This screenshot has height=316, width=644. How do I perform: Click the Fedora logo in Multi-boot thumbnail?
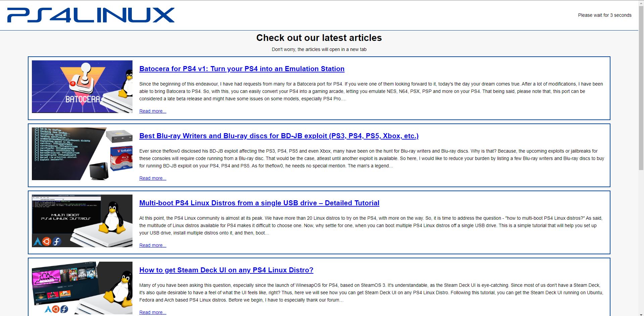pyautogui.click(x=57, y=241)
